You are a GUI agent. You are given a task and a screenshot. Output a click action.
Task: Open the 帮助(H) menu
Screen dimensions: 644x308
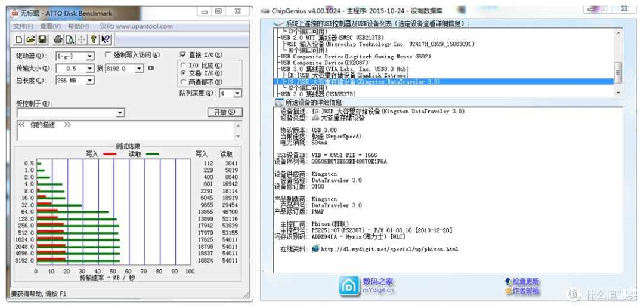coord(79,26)
